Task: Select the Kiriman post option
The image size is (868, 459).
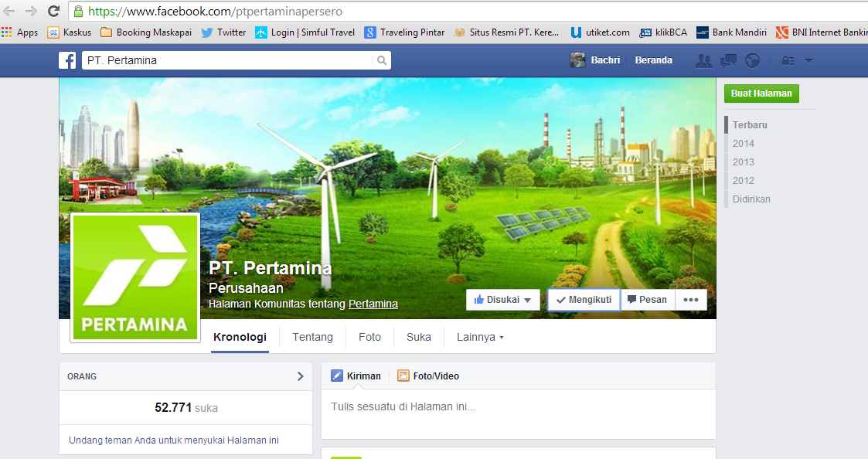Action: 356,376
